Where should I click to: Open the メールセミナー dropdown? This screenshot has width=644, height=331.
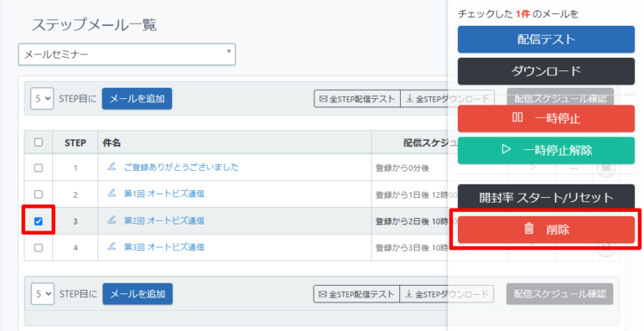[x=127, y=54]
